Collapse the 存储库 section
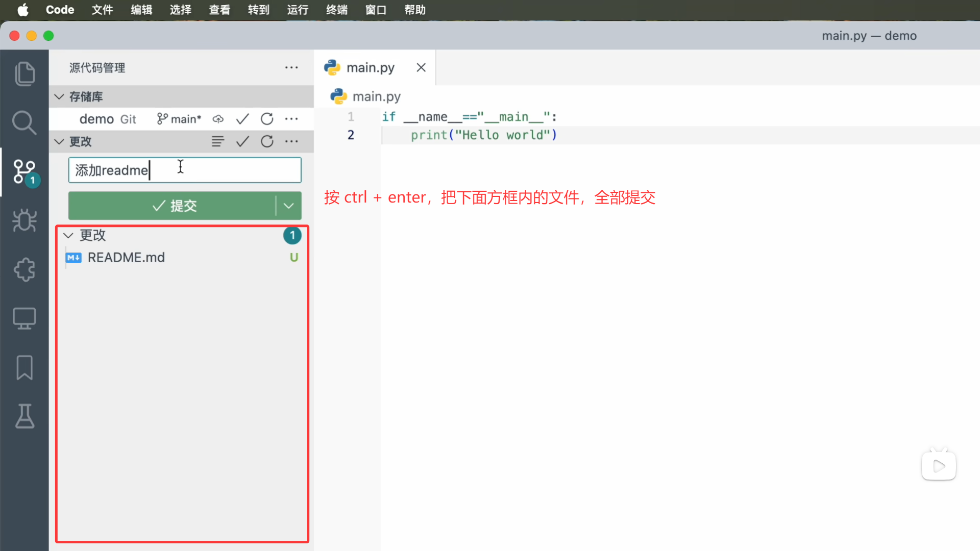 pos(59,96)
